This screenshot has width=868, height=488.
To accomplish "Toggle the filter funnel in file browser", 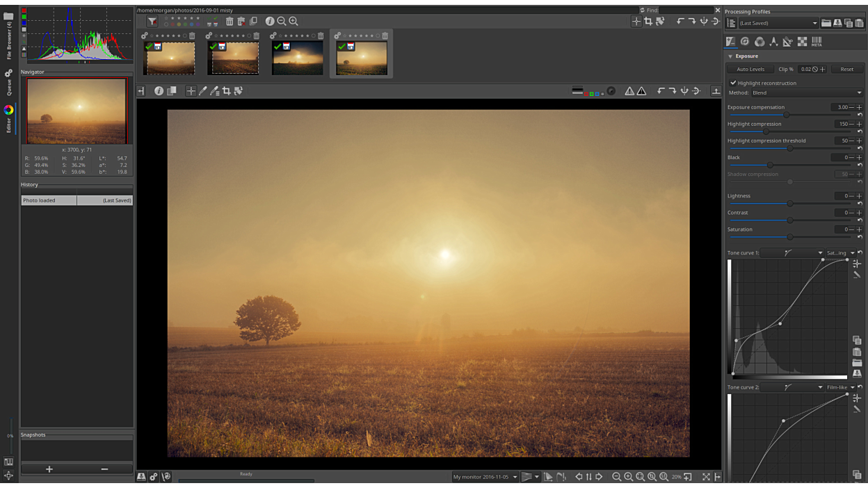I will [152, 22].
